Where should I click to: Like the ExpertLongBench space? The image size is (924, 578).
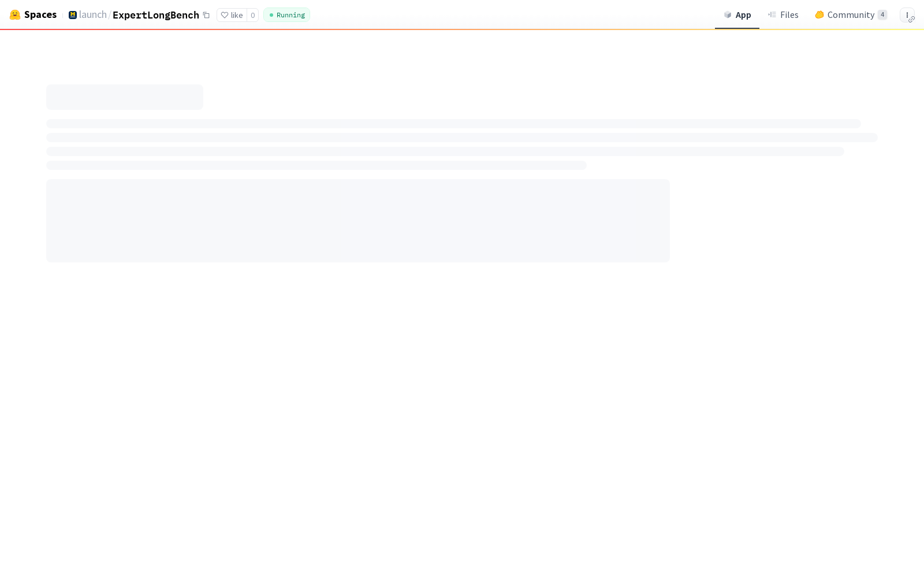[x=232, y=15]
